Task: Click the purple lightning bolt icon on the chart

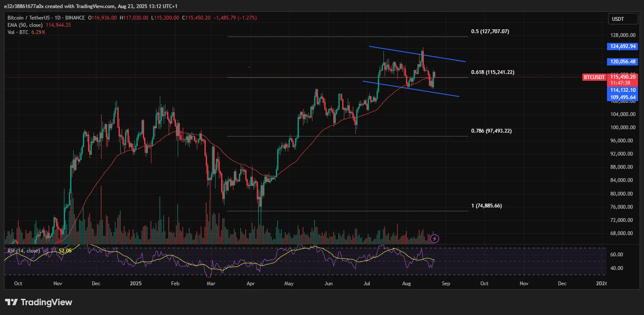Action: 434,238
